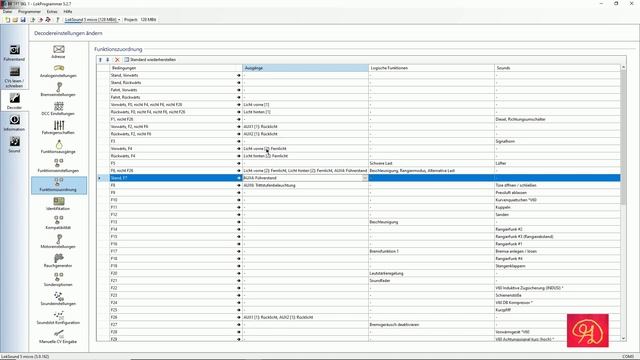
Task: Select the 'Signalhorn' sound cell
Action: pos(557,141)
